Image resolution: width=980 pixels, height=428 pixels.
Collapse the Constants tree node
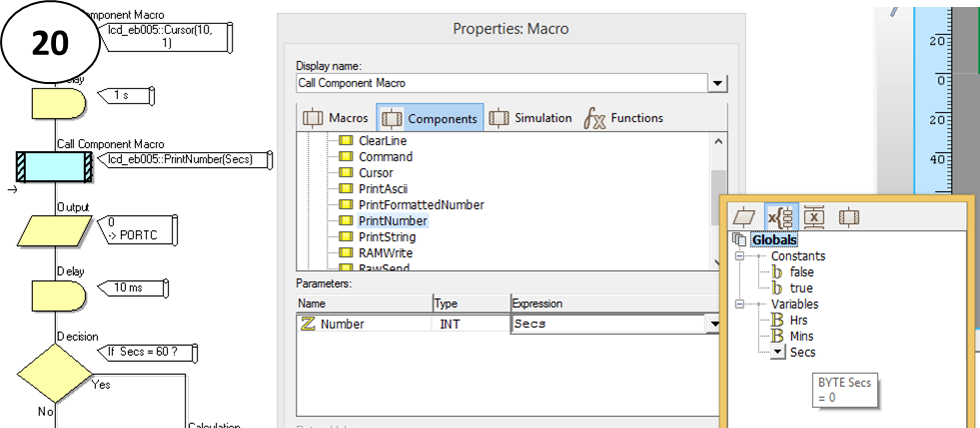(740, 256)
